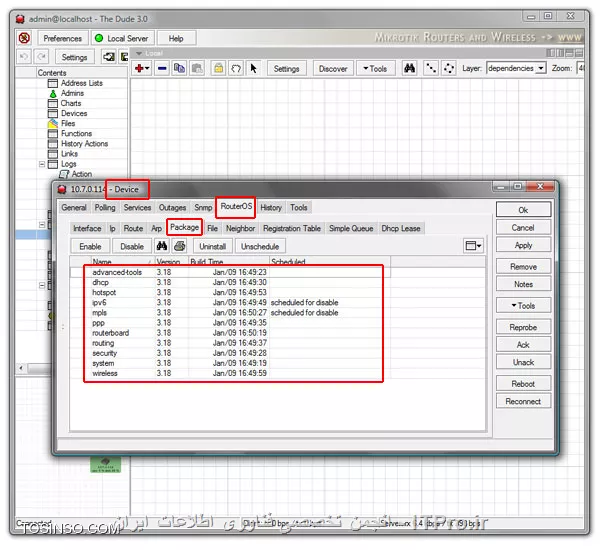600x550 pixels.
Task: Open the Route sub-tab
Action: tap(133, 228)
